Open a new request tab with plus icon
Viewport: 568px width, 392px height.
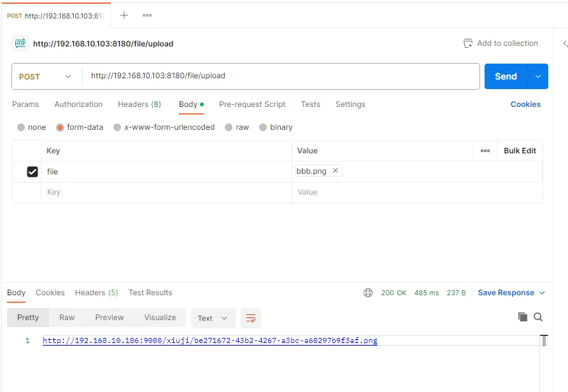[124, 15]
